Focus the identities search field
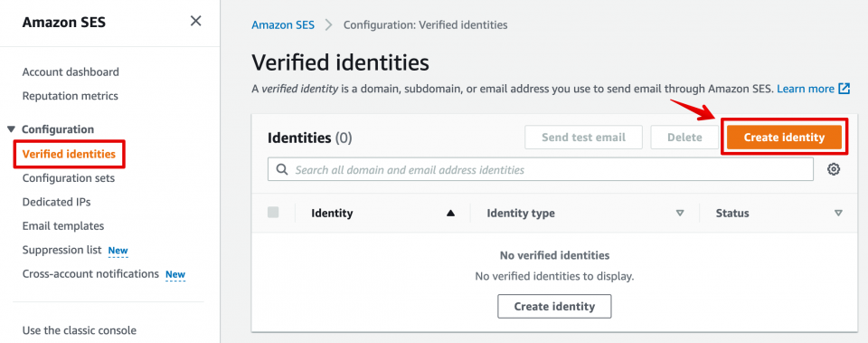The height and width of the screenshot is (343, 868). point(541,169)
